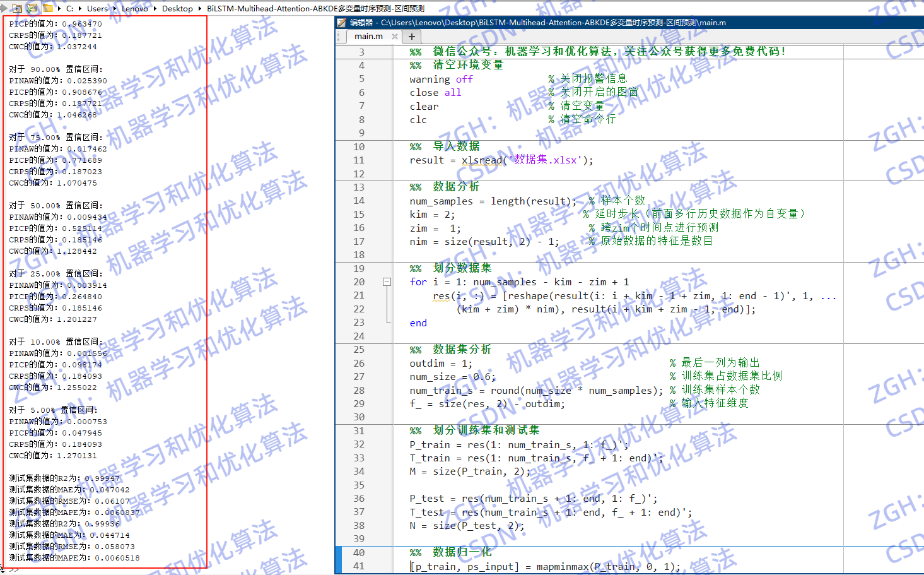Open the breadcrumb arrow after Desktop

click(199, 9)
